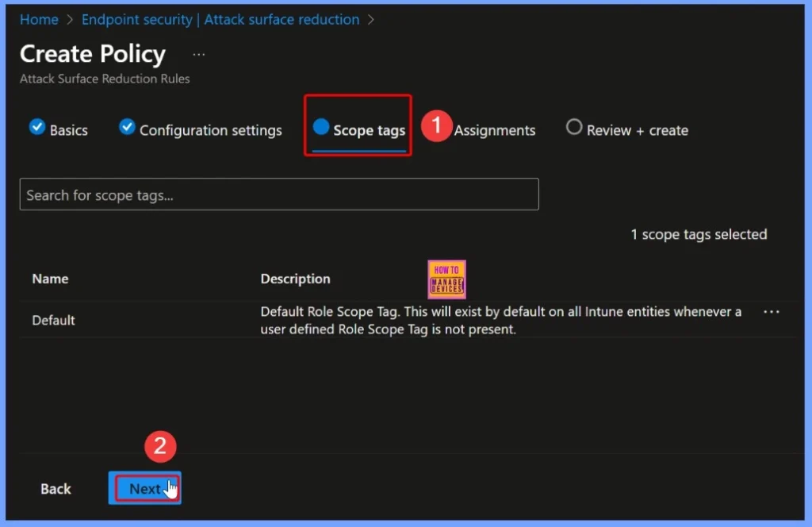This screenshot has width=812, height=527.
Task: Open the Configuration settings step
Action: tap(210, 130)
